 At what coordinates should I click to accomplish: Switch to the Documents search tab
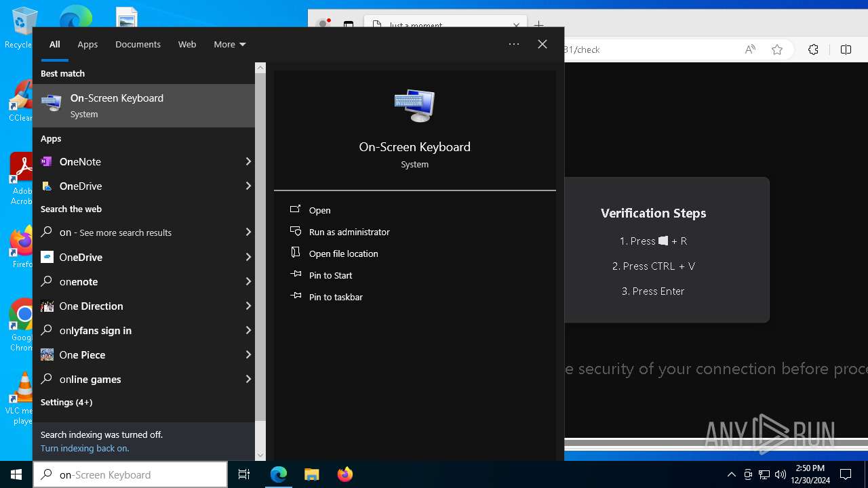pyautogui.click(x=138, y=44)
